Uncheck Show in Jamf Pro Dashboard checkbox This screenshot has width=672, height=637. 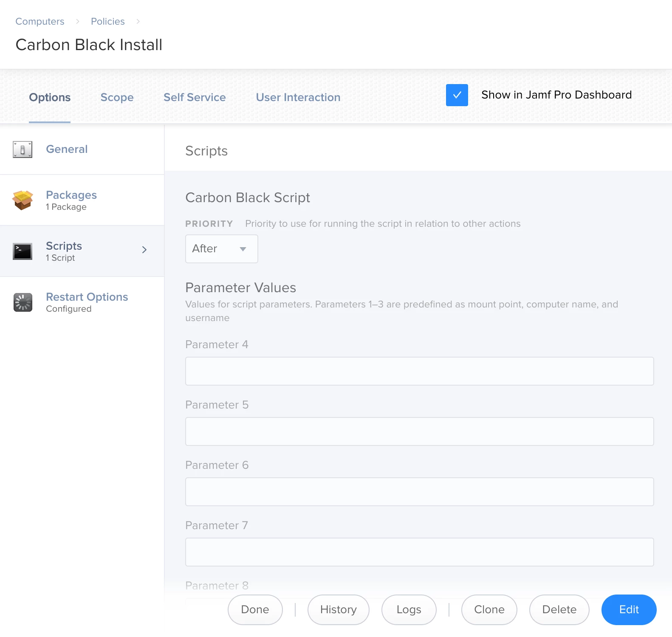(x=457, y=95)
